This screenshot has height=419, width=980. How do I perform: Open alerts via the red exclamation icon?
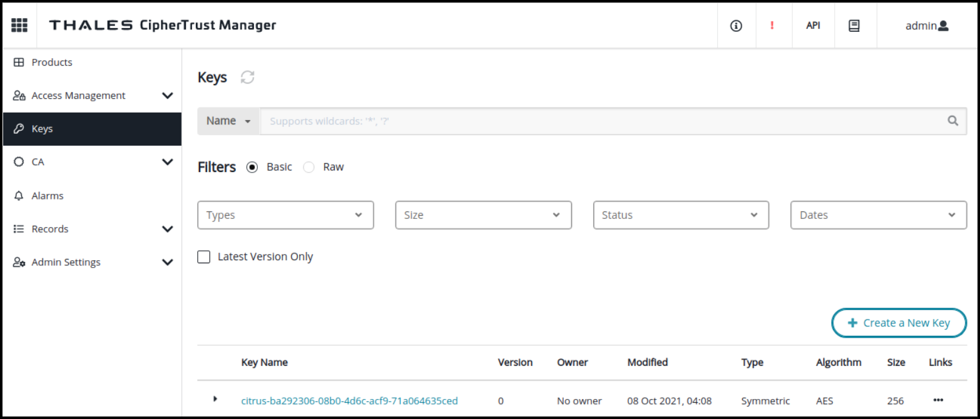pos(774,25)
